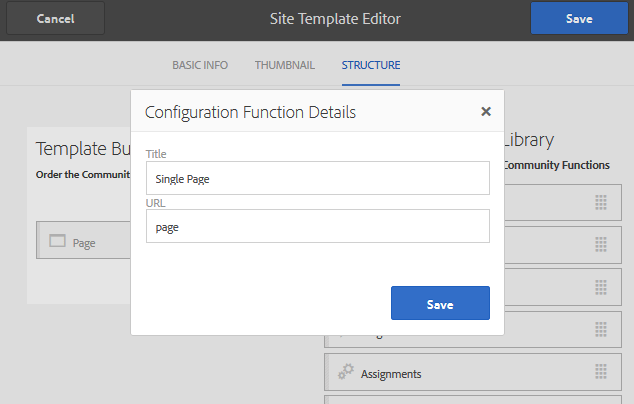The width and height of the screenshot is (634, 404).
Task: Click the Configuration Function Details dialog title
Action: tap(250, 112)
